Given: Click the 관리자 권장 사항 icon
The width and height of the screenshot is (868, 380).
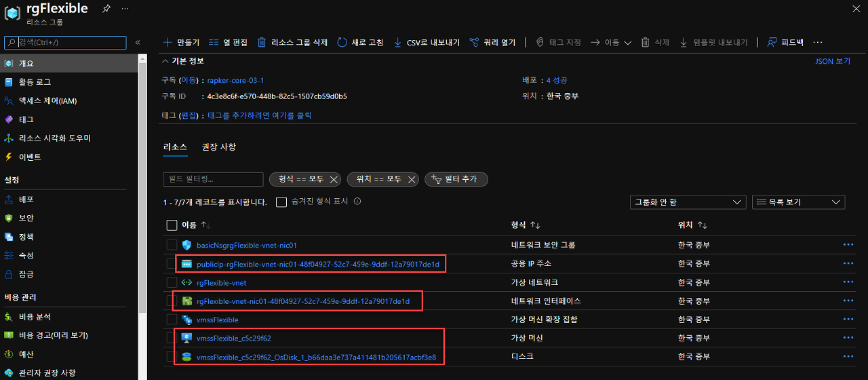Looking at the screenshot, I should (x=9, y=373).
